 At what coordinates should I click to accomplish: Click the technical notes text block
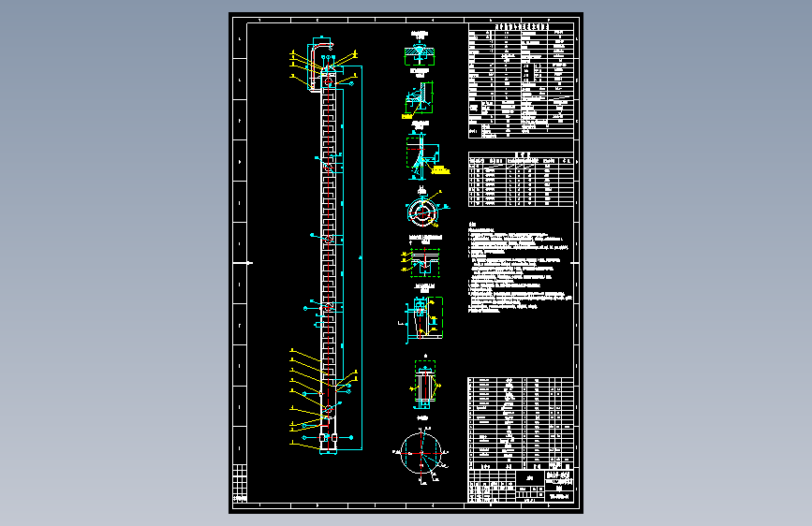[521, 268]
